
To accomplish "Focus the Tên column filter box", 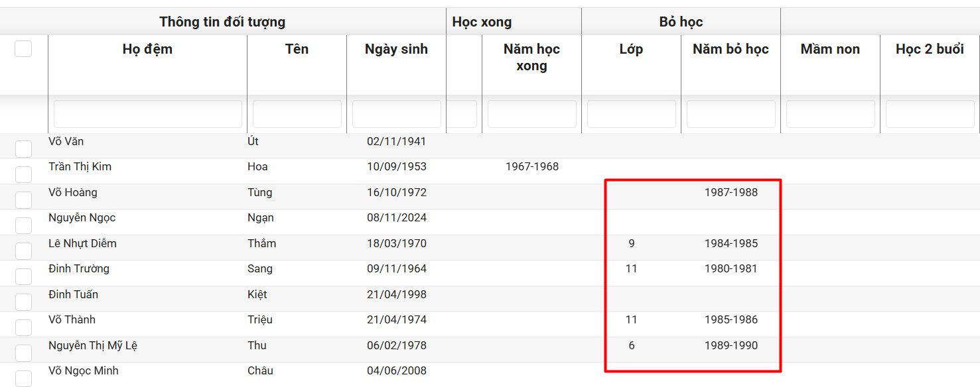I will [x=297, y=114].
